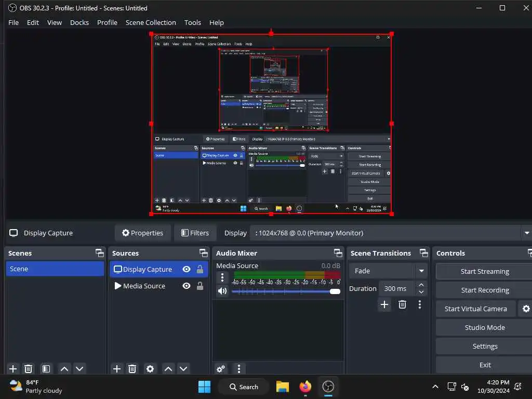Click Start Virtual Camera button
The width and height of the screenshot is (532, 399).
(x=476, y=309)
